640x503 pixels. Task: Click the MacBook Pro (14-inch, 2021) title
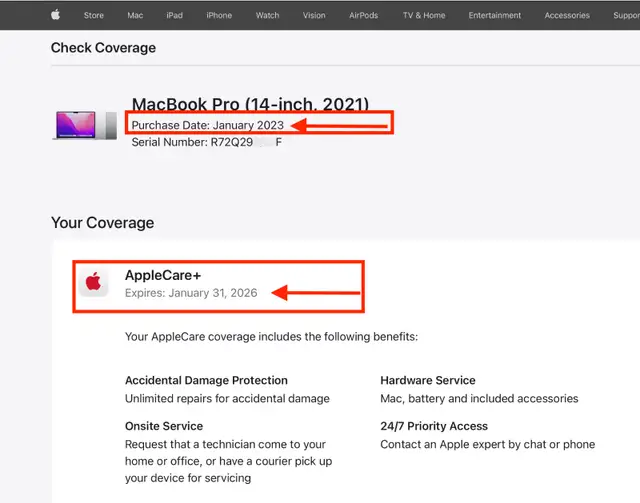(250, 104)
